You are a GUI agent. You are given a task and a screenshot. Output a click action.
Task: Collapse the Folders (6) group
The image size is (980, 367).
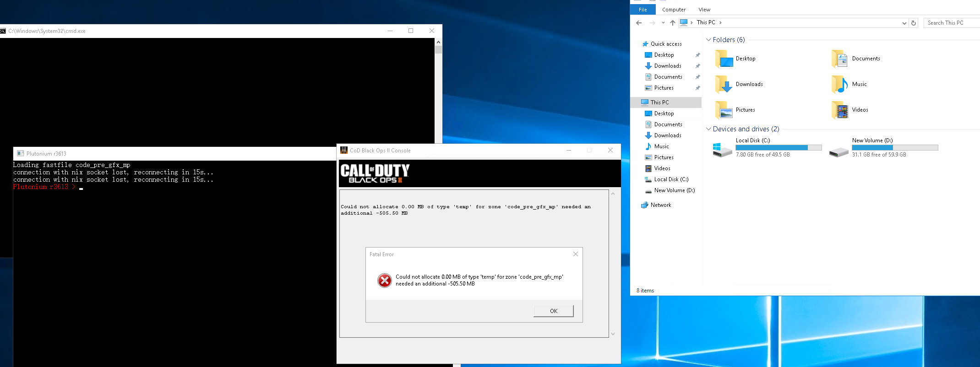[x=708, y=40]
